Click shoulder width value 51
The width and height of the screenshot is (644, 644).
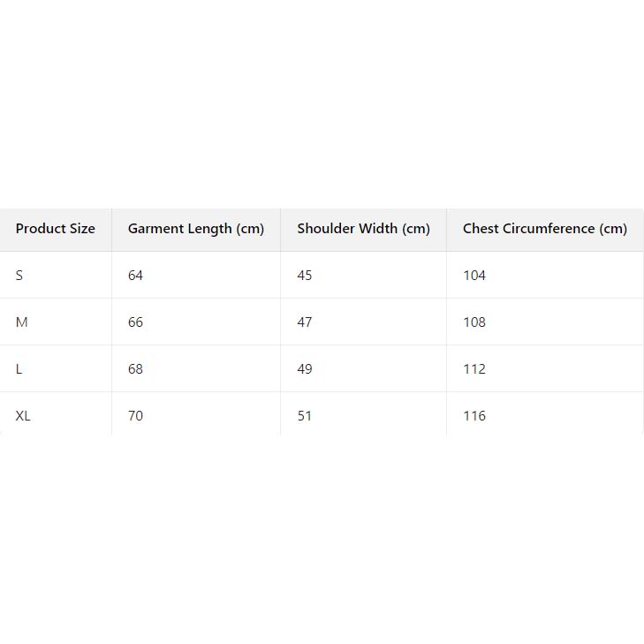[x=305, y=416]
